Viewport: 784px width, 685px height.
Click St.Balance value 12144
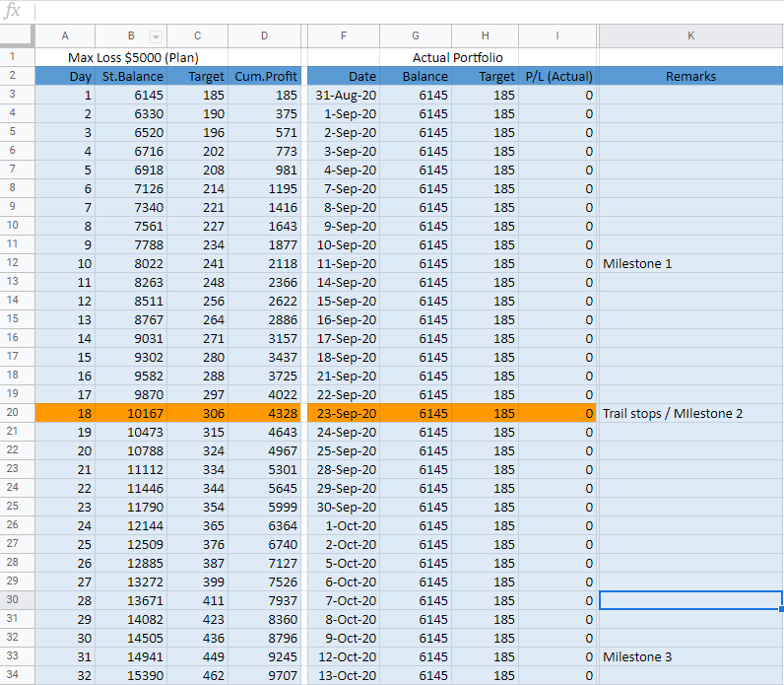pos(131,526)
